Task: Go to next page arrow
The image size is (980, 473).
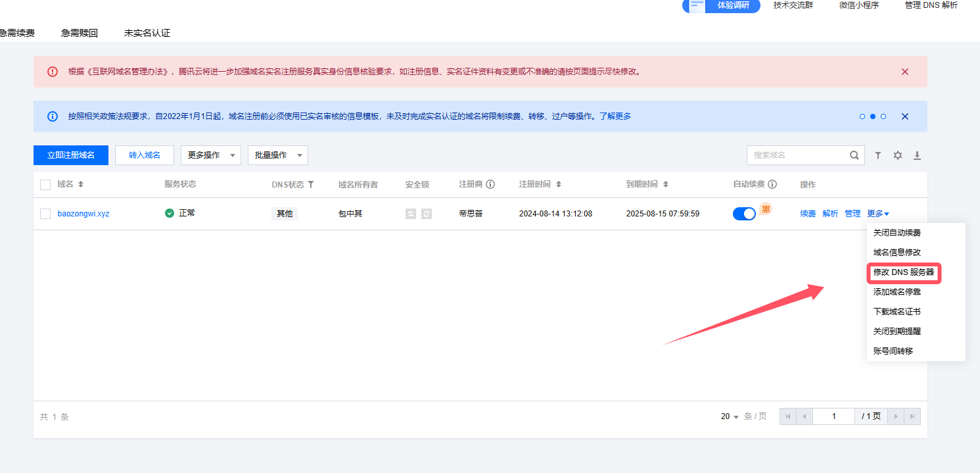Action: point(896,416)
